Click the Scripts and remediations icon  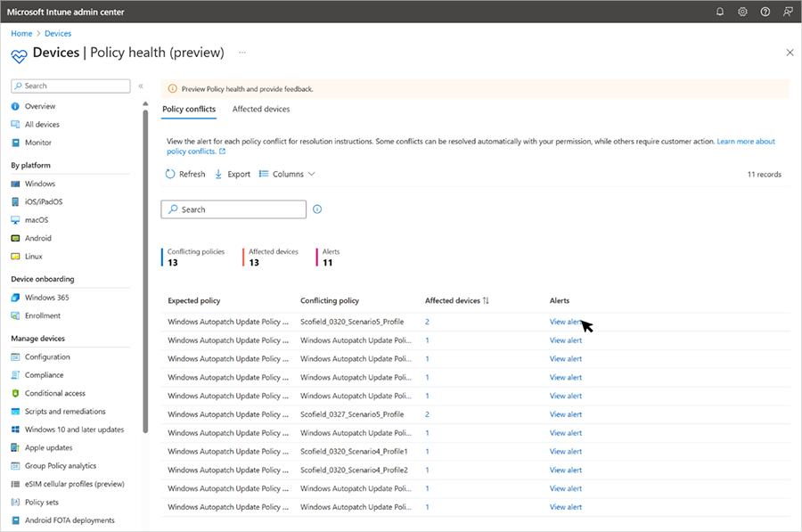point(15,412)
